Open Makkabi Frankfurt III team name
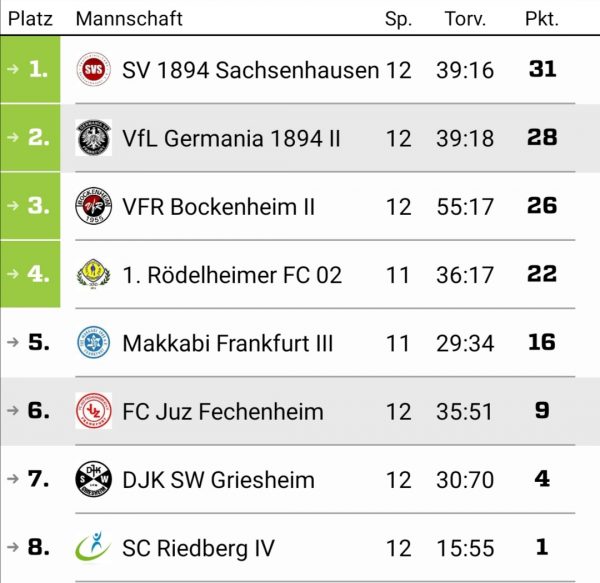The height and width of the screenshot is (583, 600). [228, 343]
